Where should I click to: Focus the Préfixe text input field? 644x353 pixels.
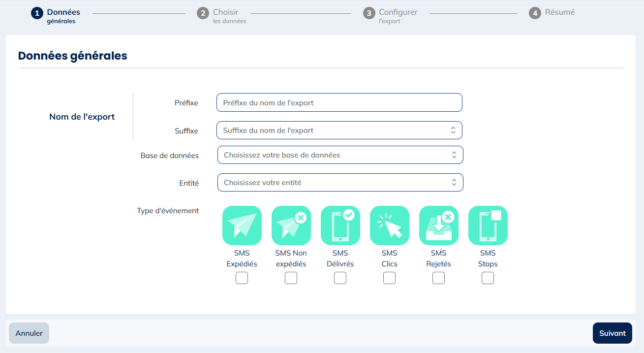tap(339, 103)
